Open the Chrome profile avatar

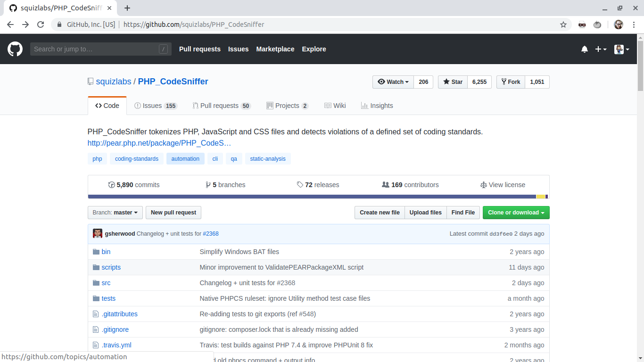619,25
